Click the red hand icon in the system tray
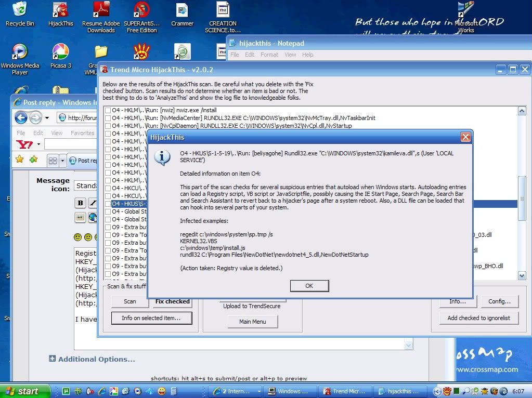This screenshot has width=532, height=398. click(447, 391)
